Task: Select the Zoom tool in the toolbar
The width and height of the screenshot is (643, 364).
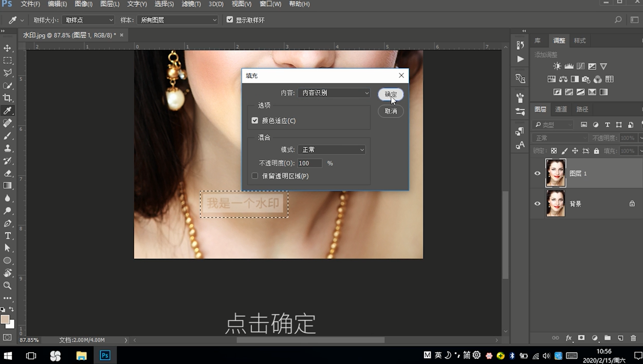Action: pos(7,285)
